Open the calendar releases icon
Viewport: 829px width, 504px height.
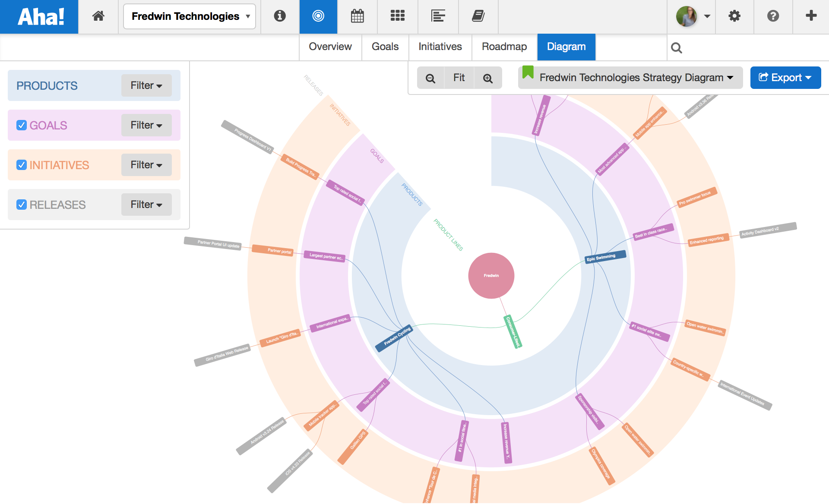[357, 16]
